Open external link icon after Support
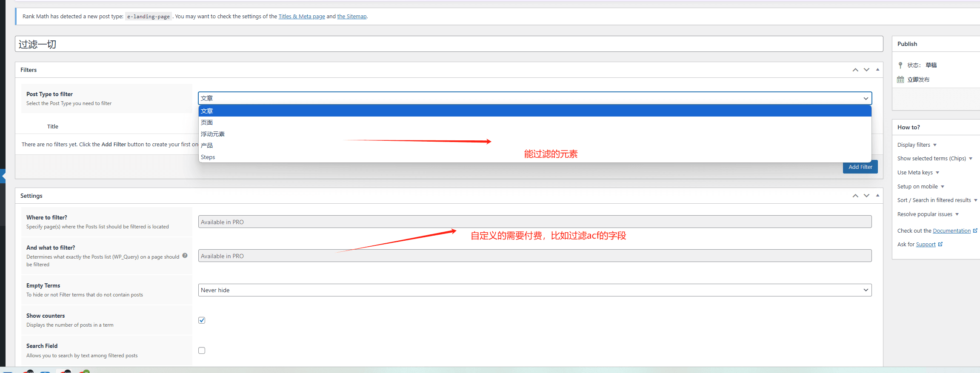Image resolution: width=980 pixels, height=373 pixels. [x=940, y=244]
